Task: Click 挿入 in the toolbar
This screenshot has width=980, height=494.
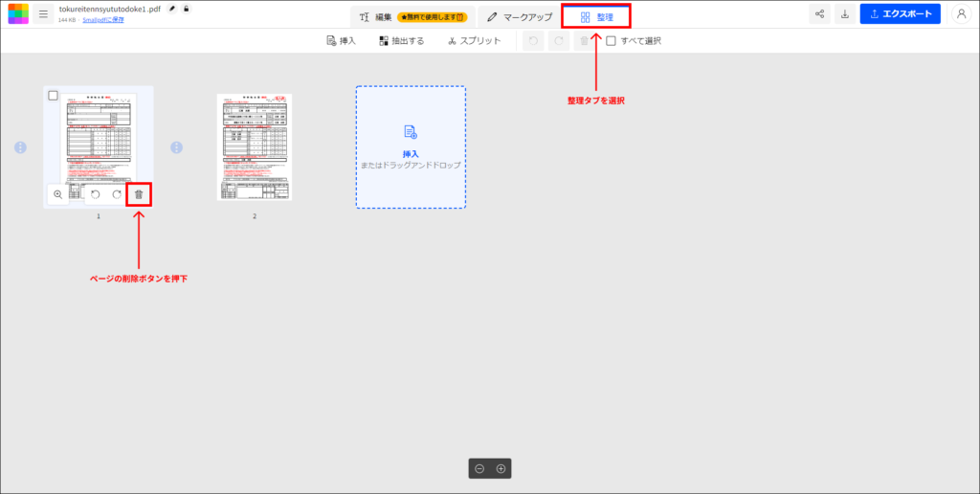Action: click(342, 40)
